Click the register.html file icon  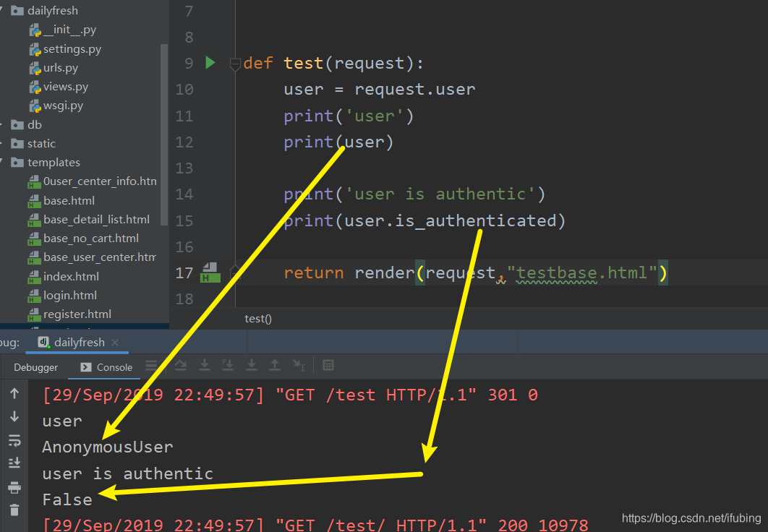34,314
